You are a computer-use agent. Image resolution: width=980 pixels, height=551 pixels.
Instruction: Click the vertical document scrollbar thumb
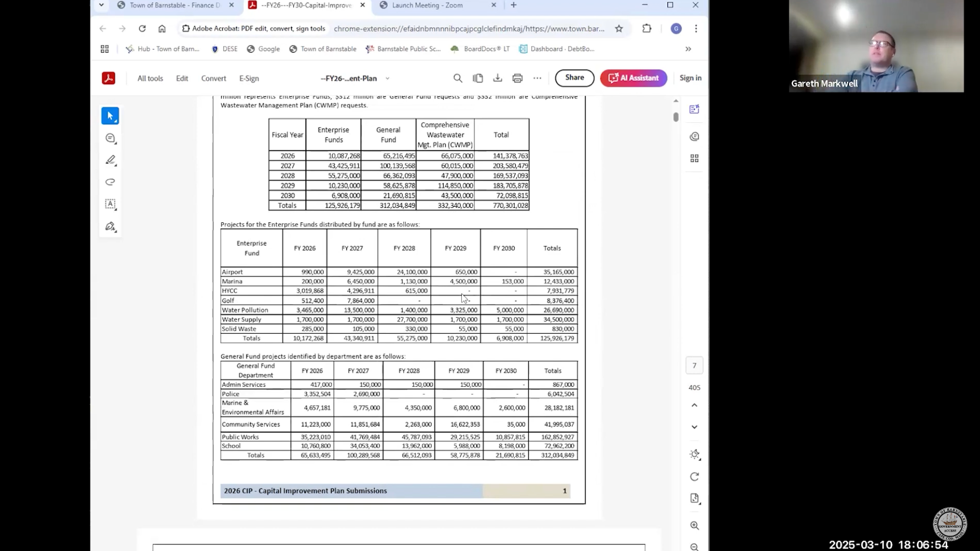(x=676, y=117)
